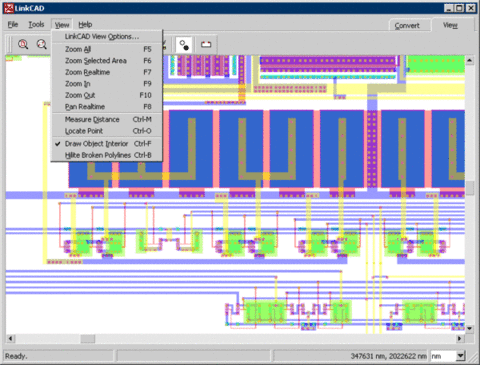This screenshot has height=365, width=480.
Task: Click the horizontal scrollbar thumb
Action: tap(88, 339)
